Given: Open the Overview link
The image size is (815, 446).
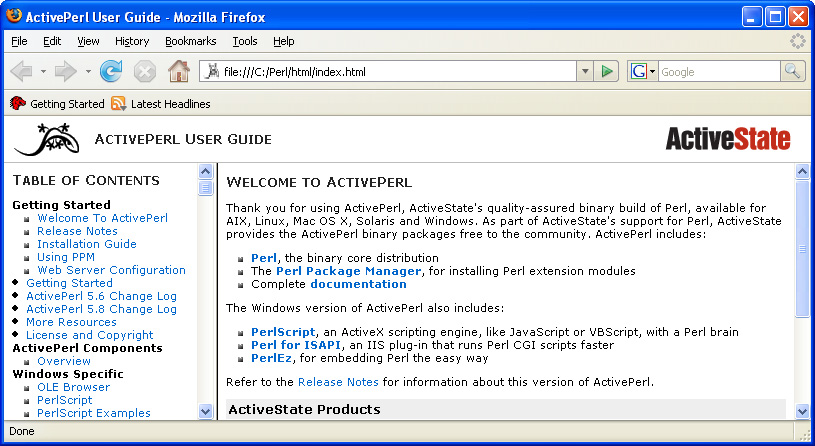Looking at the screenshot, I should 64,361.
